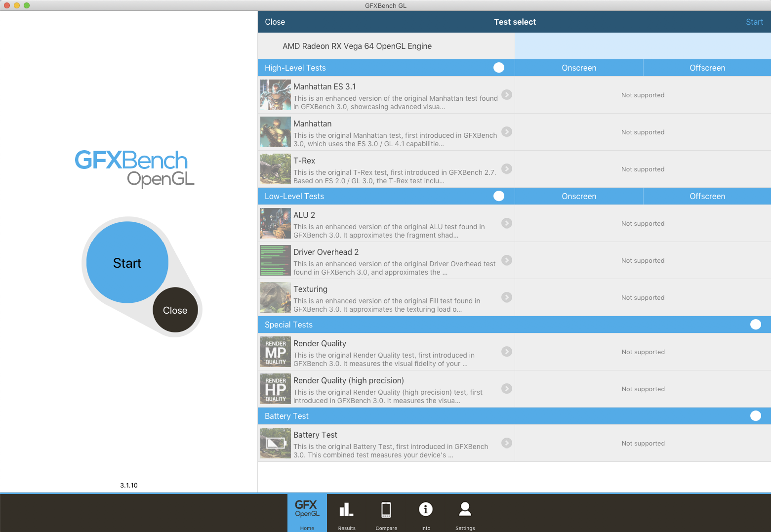
Task: Click the ALU 2 test thumbnail
Action: [x=276, y=223]
